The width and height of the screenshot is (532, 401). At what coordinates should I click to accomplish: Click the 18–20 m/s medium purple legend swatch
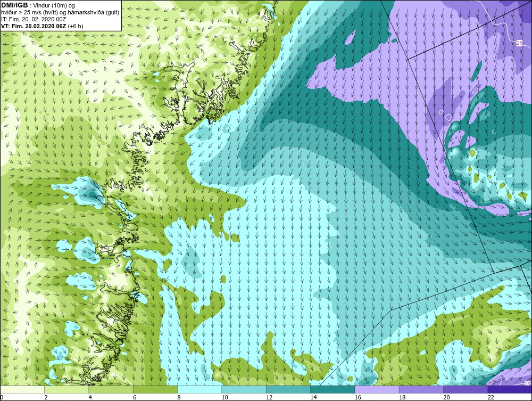421,389
